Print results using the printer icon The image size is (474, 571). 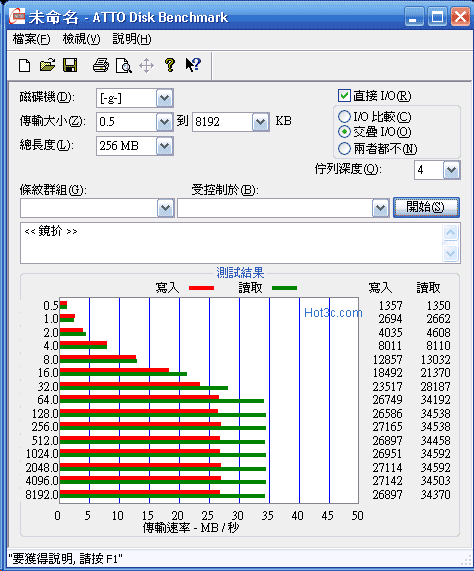[100, 66]
